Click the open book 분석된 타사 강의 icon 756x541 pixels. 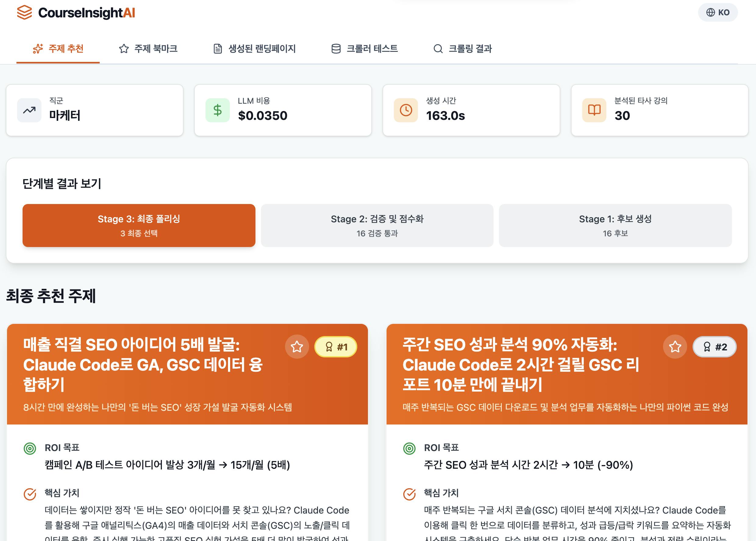pyautogui.click(x=594, y=110)
